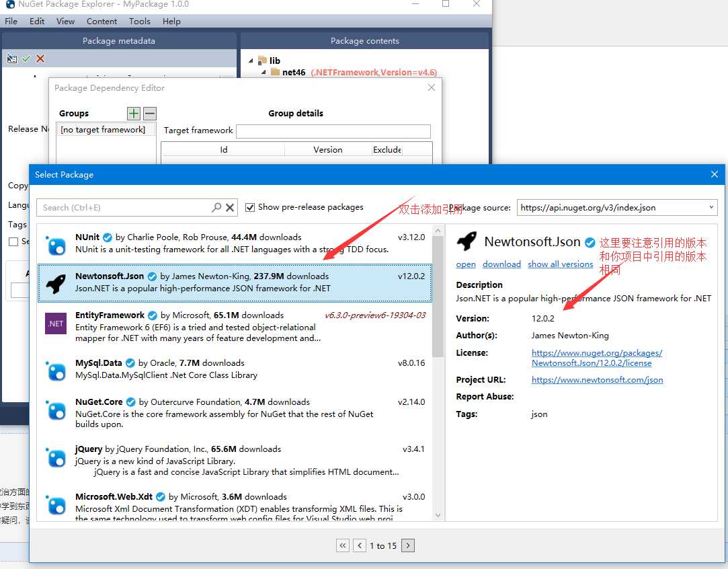Toggle Show pre-release packages checkbox
This screenshot has height=569, width=728.
250,207
